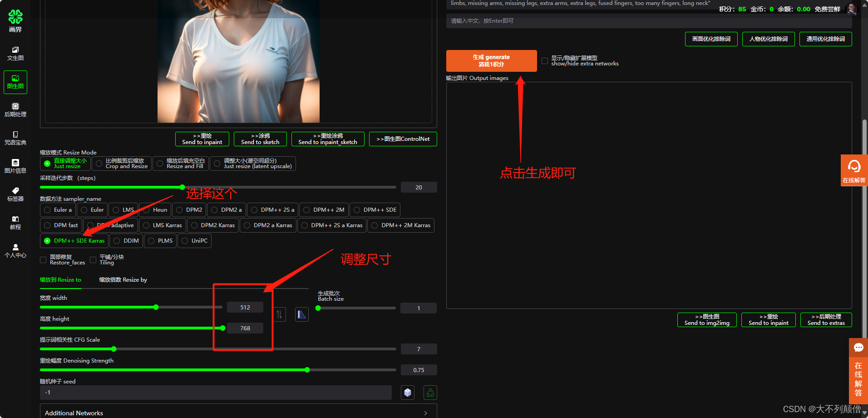
Task: Select the DPM++ SDE Karras sampler
Action: (74, 240)
